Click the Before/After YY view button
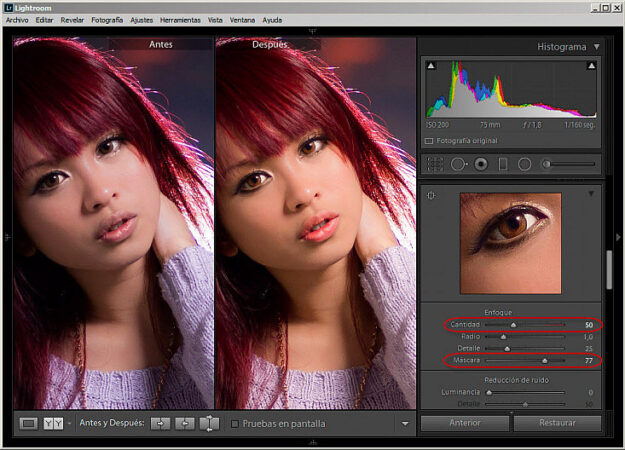 (54, 423)
